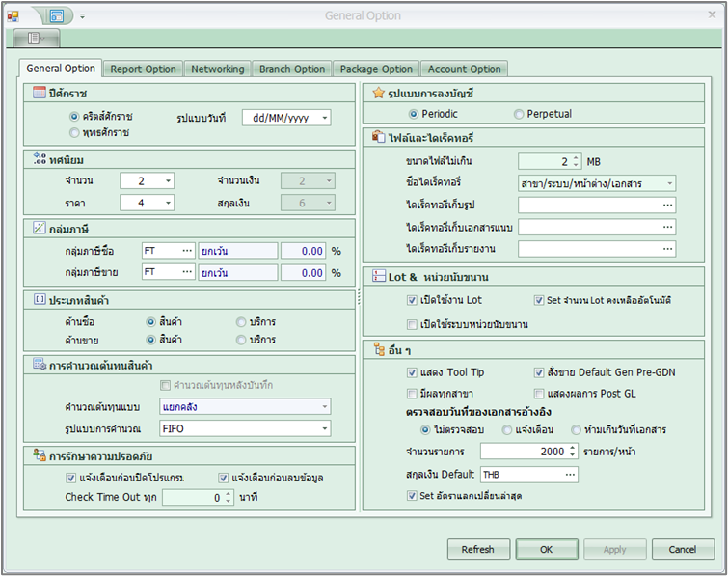The width and height of the screenshot is (728, 576).
Task: Toggle the Set Lot auto remaining checkbox
Action: [540, 301]
